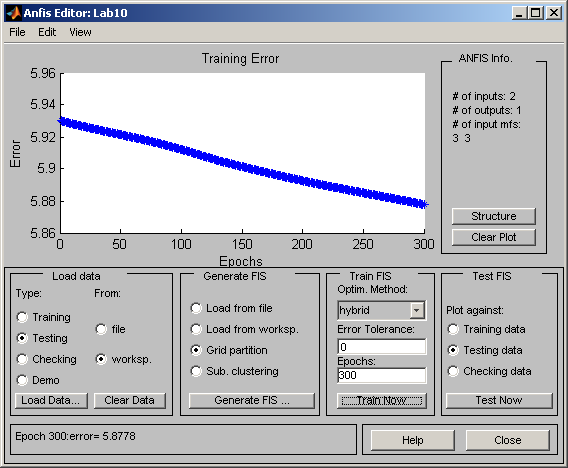
Task: Click the Clear Data button
Action: tap(130, 401)
